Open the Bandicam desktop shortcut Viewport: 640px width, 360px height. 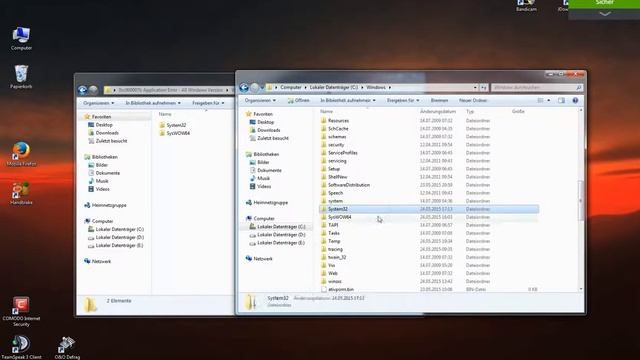click(526, 6)
